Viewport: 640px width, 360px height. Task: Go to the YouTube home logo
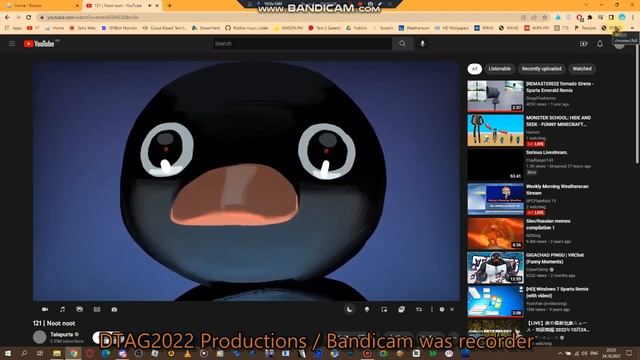(40, 44)
